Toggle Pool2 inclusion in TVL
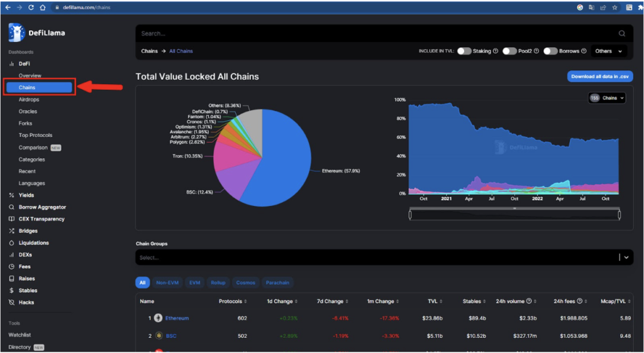 (x=509, y=52)
